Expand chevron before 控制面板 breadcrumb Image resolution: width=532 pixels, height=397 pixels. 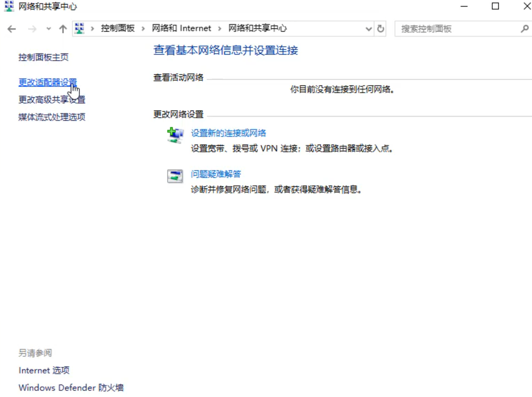click(92, 29)
